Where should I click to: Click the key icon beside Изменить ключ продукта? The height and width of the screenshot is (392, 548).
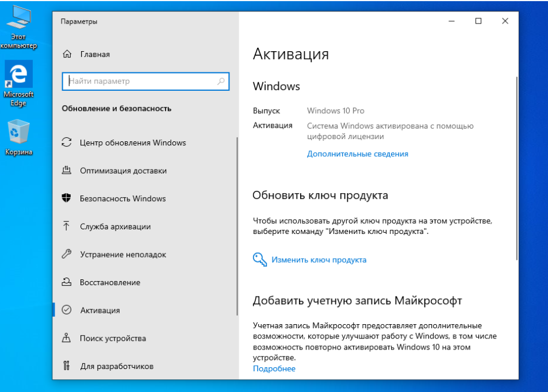click(x=259, y=259)
